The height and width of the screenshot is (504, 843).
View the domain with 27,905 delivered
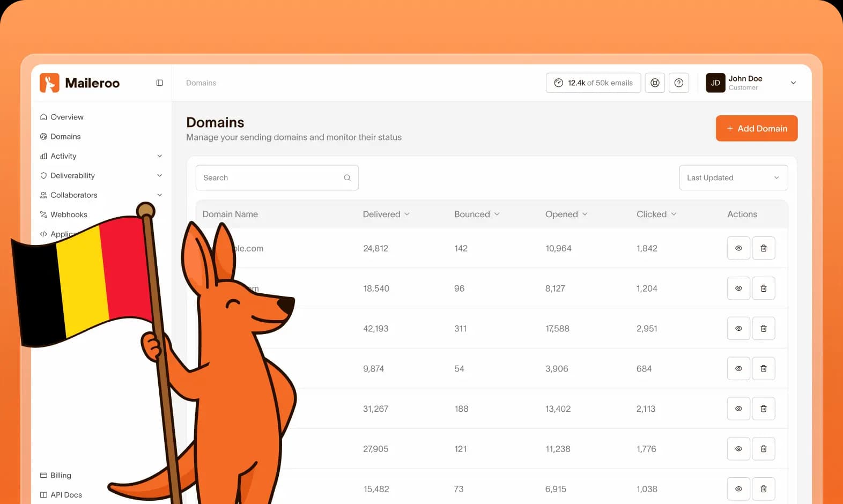[738, 449]
